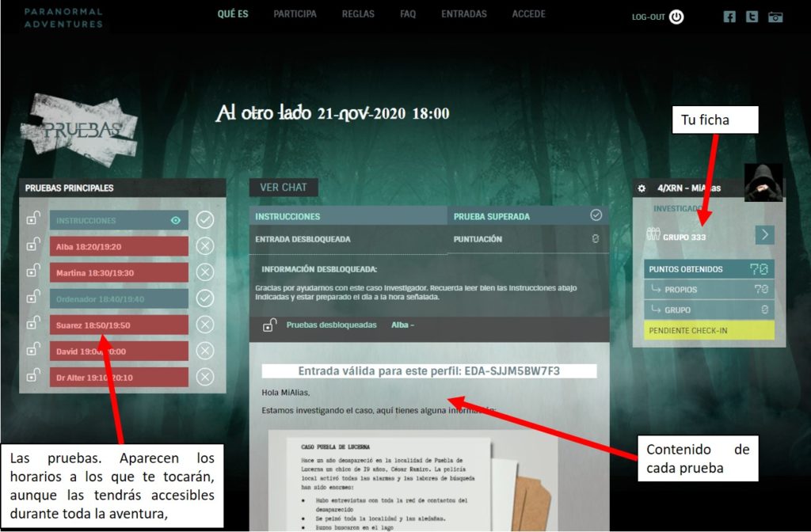Click the padlock beside Pruebas desbloqueadas
The image size is (811, 532).
click(x=269, y=325)
